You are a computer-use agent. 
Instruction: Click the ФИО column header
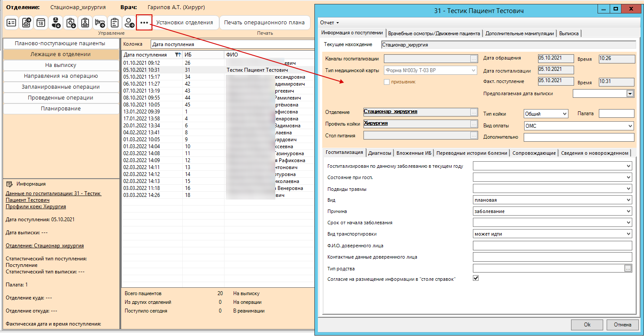(x=269, y=55)
